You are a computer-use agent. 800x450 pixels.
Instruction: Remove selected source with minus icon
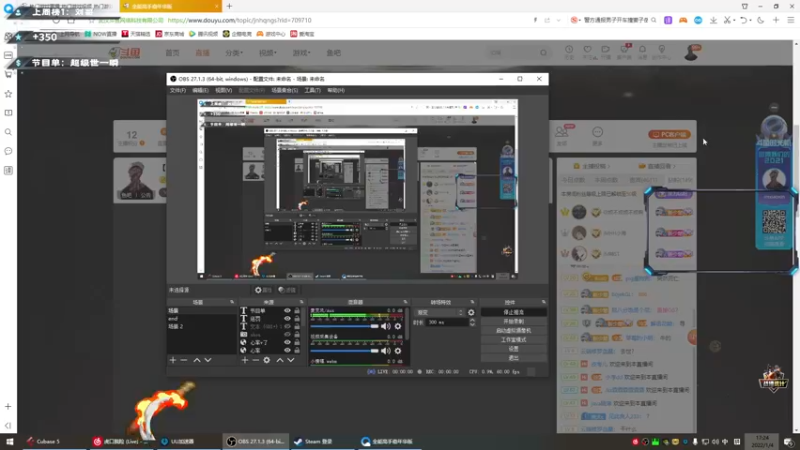coord(256,360)
